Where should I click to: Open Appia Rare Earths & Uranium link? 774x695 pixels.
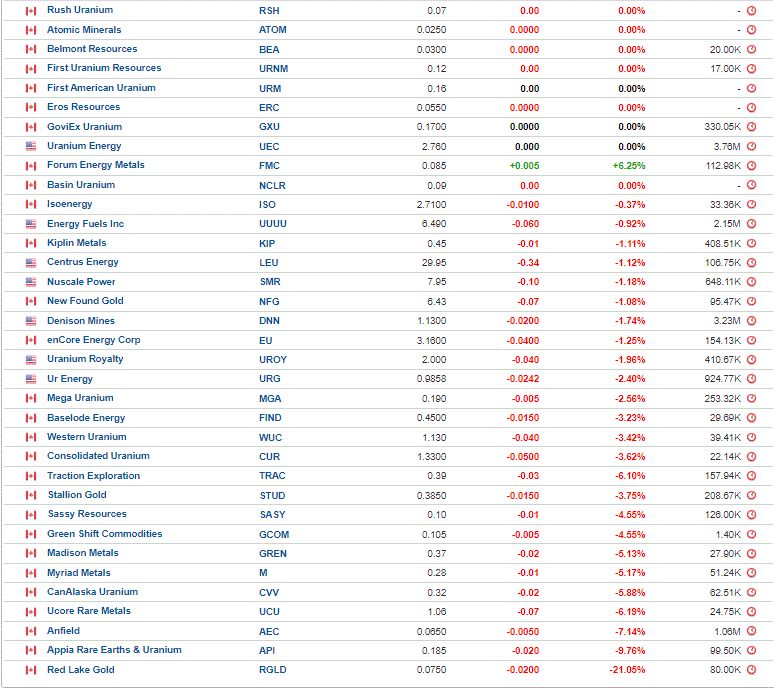coord(114,650)
